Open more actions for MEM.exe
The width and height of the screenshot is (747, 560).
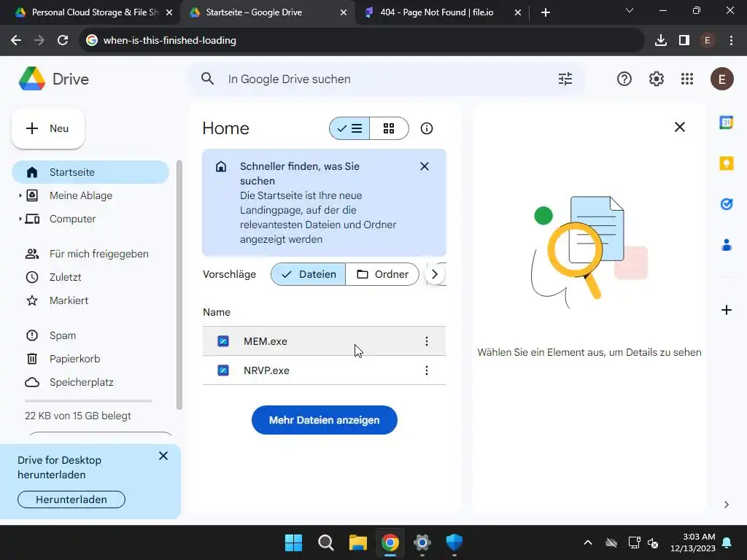(426, 341)
